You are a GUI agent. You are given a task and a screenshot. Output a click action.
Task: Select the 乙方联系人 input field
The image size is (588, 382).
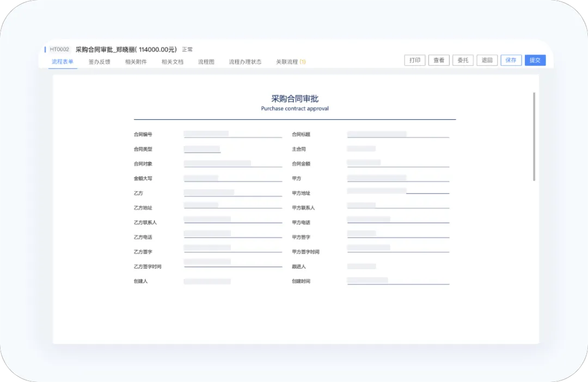232,222
